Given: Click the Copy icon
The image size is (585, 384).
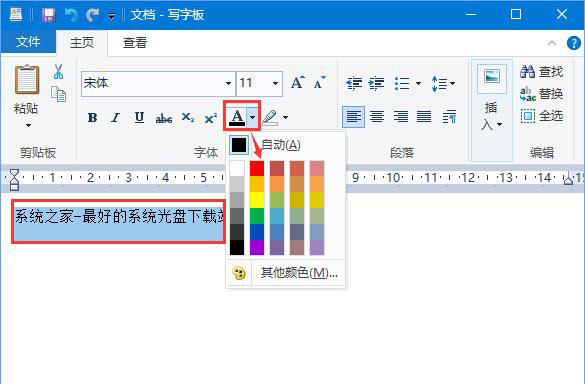Looking at the screenshot, I should click(59, 94).
